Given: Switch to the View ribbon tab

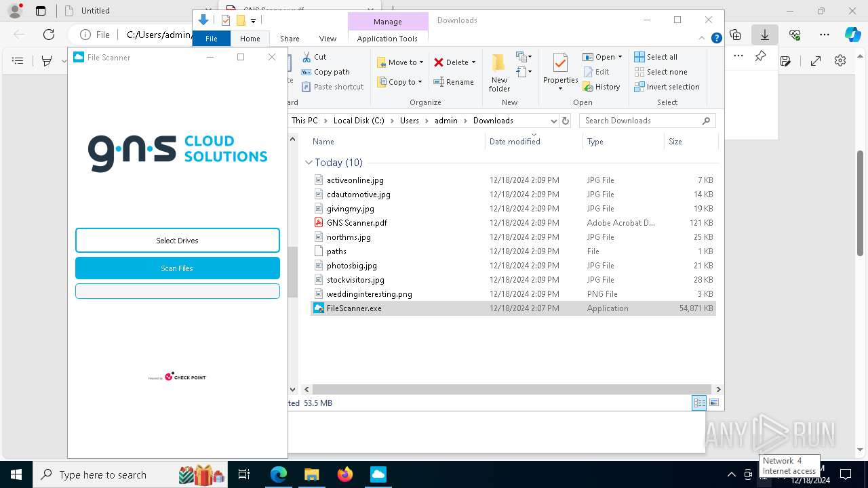Looking at the screenshot, I should point(328,39).
